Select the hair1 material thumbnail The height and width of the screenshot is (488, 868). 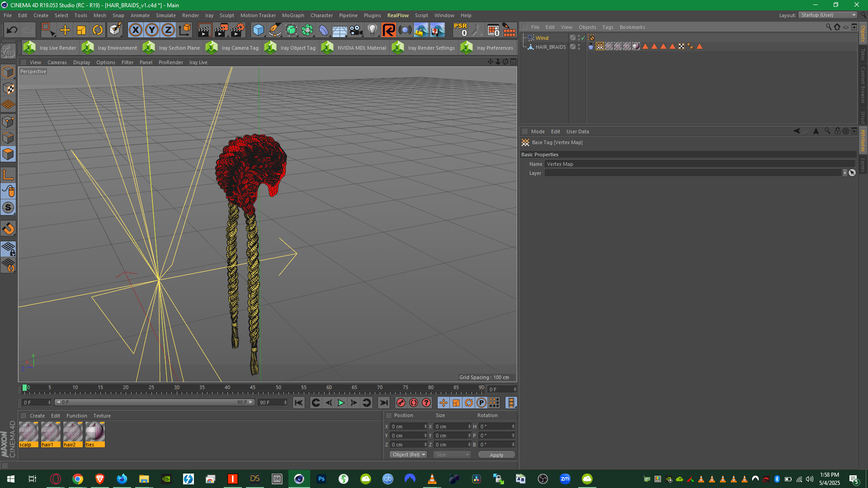(x=51, y=435)
